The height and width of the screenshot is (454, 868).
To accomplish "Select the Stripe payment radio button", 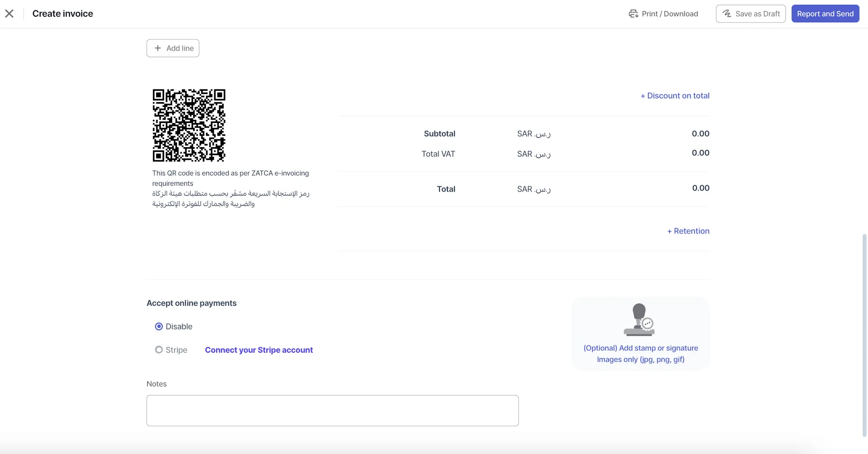I will [x=159, y=350].
